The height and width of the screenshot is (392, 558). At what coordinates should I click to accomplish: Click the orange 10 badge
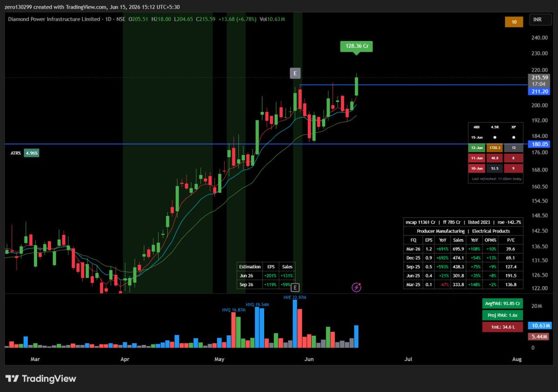514,21
